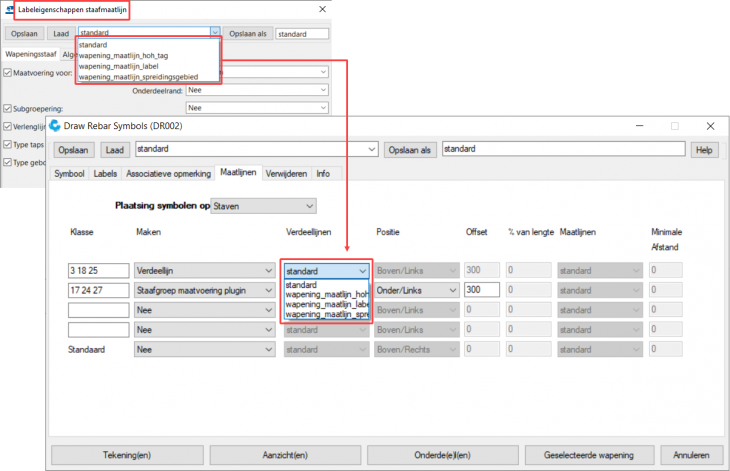Toggle the Subgroepering checkbox
This screenshot has height=471, width=730.
[x=8, y=108]
